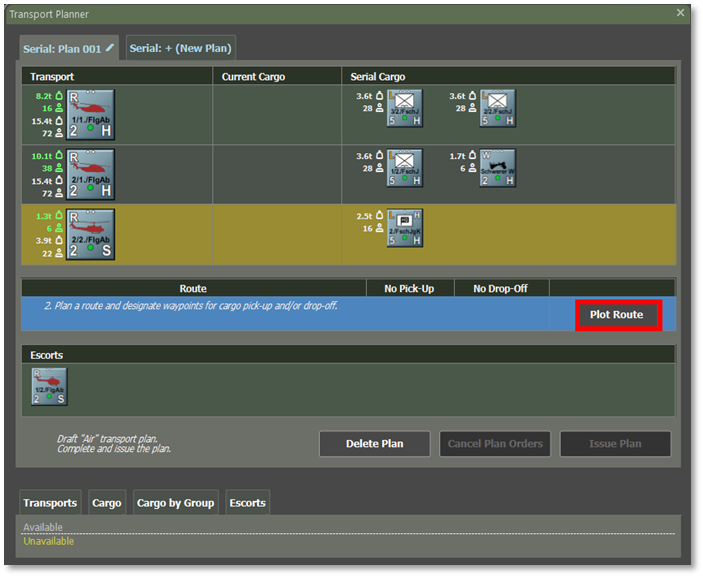Close the Transport Planner window
This screenshot has height=577, width=703.
pos(681,13)
